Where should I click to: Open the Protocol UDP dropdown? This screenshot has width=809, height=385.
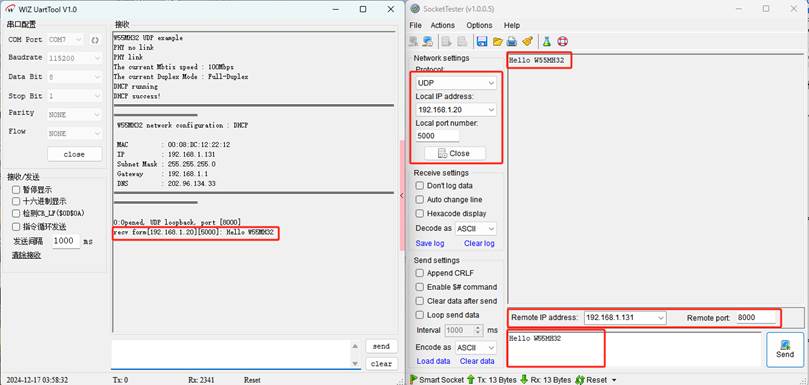[456, 83]
